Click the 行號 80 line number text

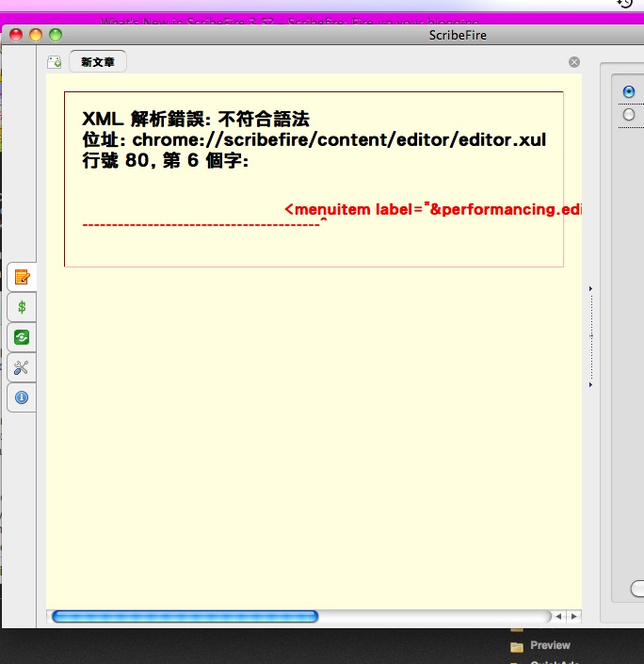165,160
